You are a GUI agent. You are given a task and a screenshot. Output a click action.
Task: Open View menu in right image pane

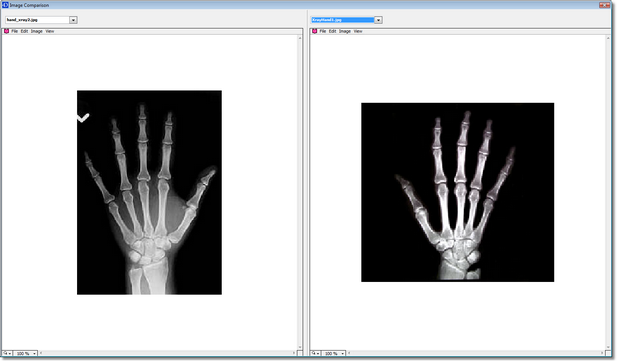[358, 31]
